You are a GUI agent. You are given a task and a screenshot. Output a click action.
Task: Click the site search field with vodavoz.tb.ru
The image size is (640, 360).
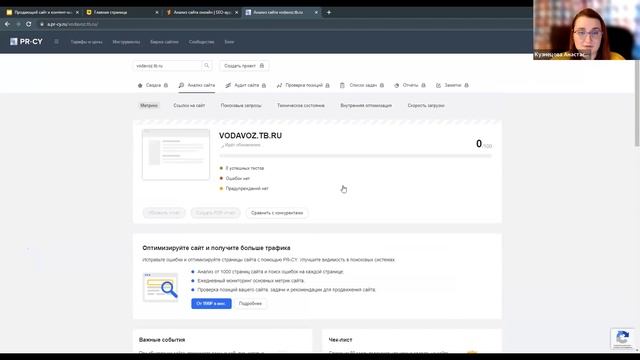click(x=167, y=66)
